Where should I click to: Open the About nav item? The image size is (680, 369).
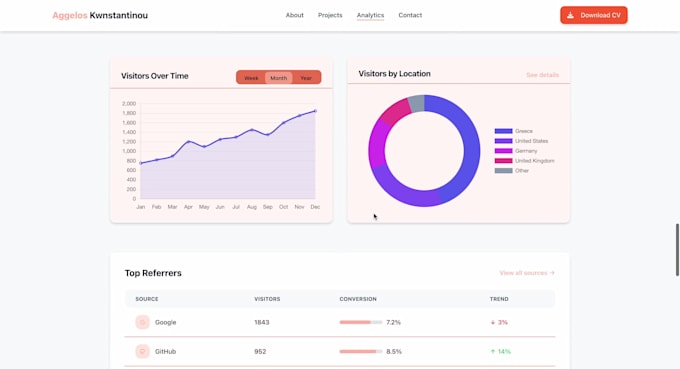294,15
